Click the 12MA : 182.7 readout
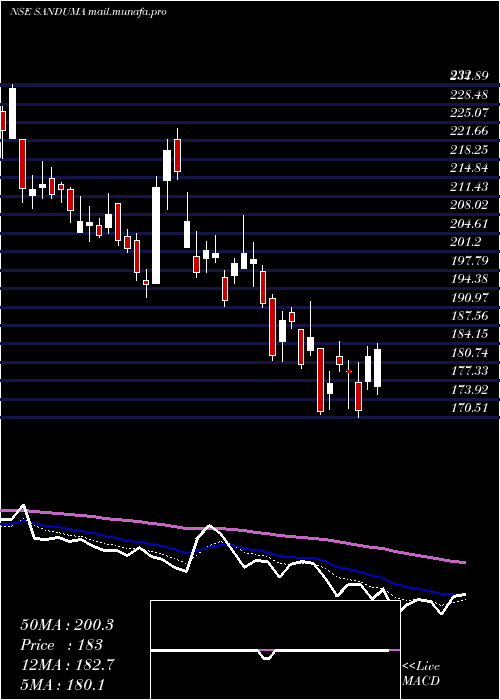Image resolution: width=500 pixels, height=700 pixels. pos(67,665)
